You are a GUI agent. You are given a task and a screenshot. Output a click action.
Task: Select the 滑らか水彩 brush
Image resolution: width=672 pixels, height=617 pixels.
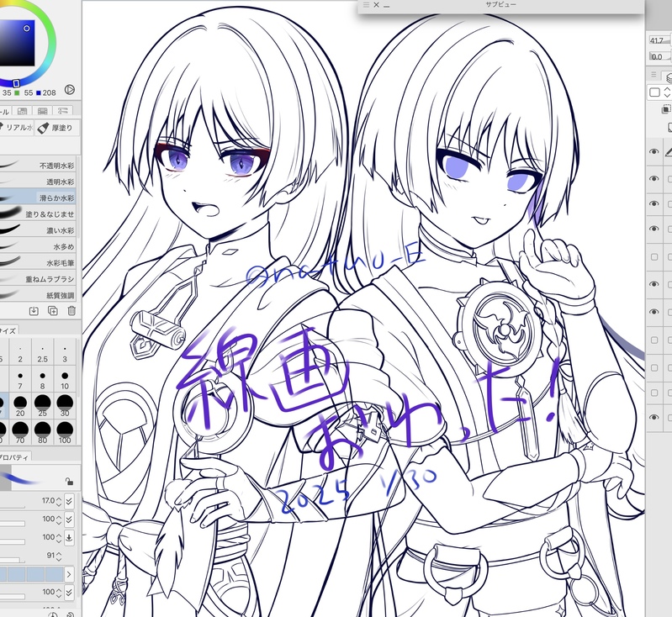pyautogui.click(x=38, y=198)
